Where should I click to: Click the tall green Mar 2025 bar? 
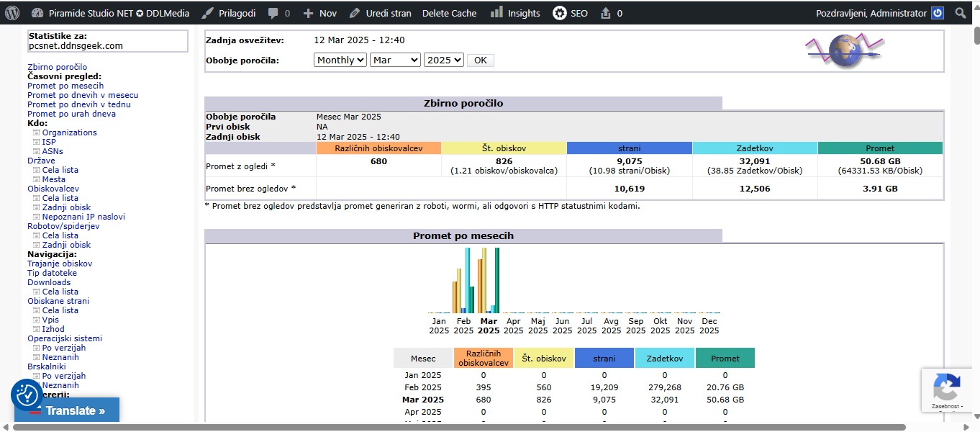(x=496, y=279)
